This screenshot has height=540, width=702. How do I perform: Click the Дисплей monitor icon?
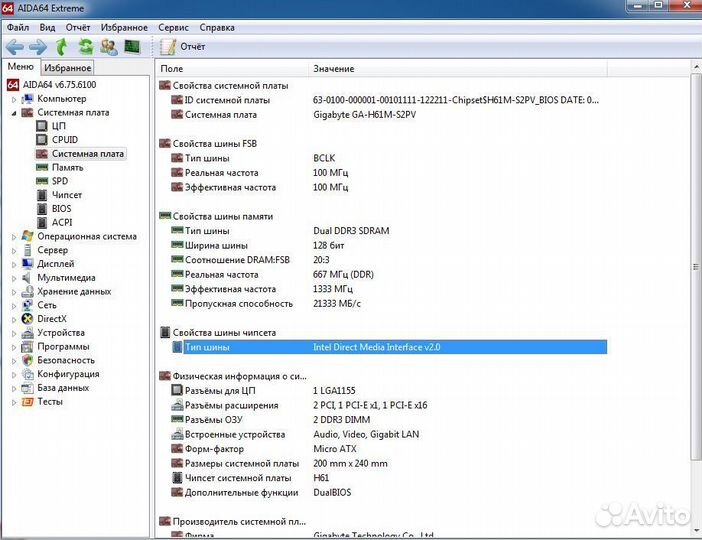(x=28, y=264)
